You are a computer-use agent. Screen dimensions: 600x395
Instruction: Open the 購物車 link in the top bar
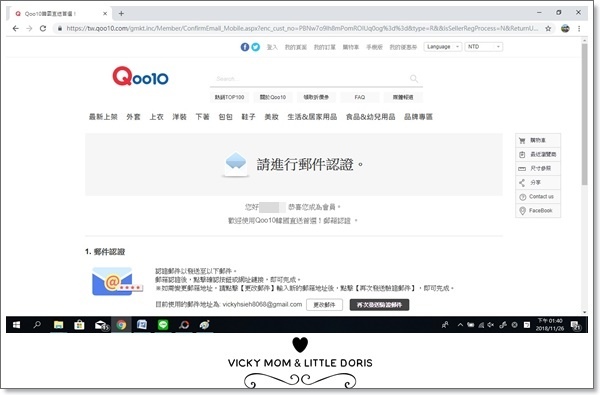(351, 47)
